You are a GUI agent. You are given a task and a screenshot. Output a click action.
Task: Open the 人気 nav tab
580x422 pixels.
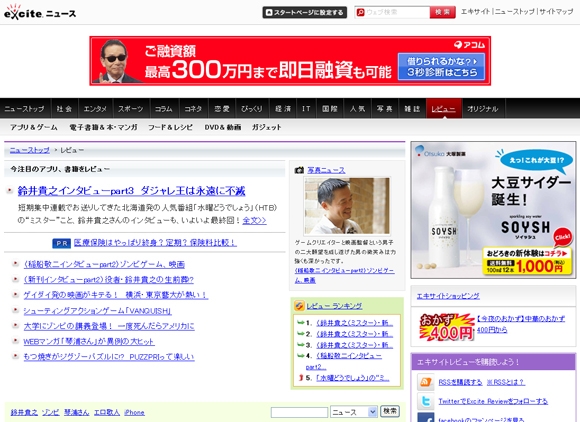[x=357, y=109]
